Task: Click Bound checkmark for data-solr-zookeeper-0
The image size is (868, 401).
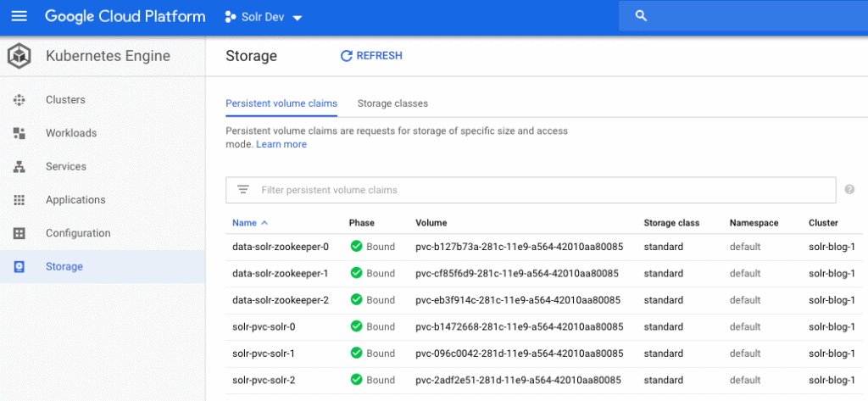Action: coord(357,247)
